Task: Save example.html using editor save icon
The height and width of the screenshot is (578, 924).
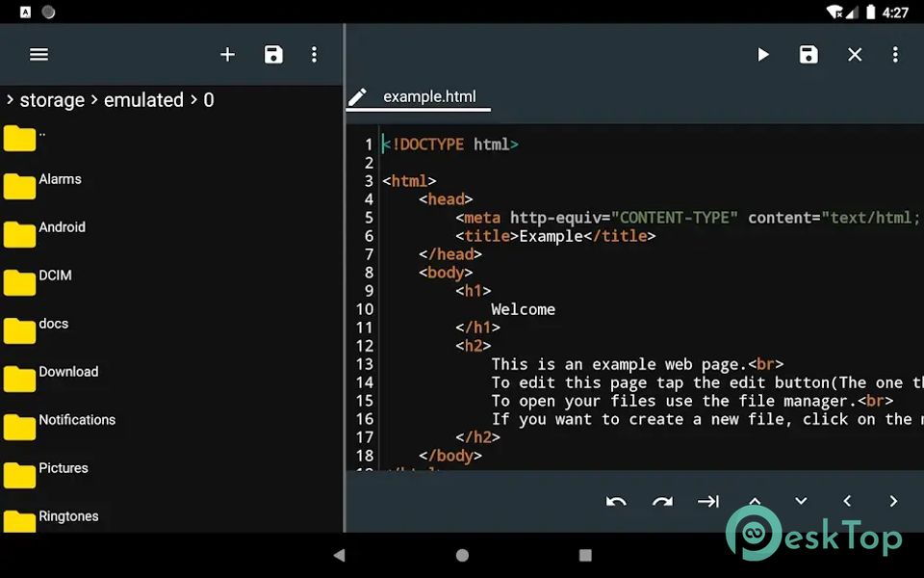Action: (808, 55)
